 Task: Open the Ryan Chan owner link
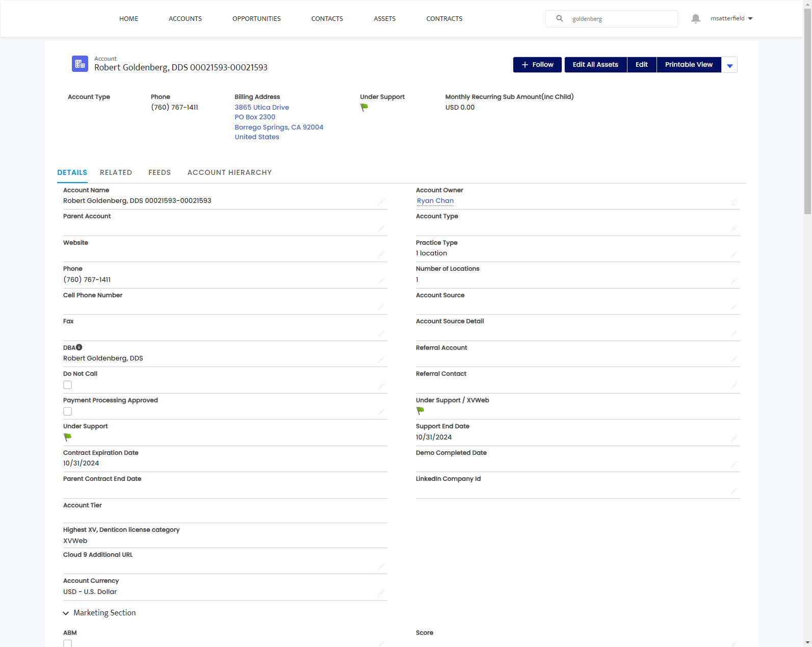435,201
